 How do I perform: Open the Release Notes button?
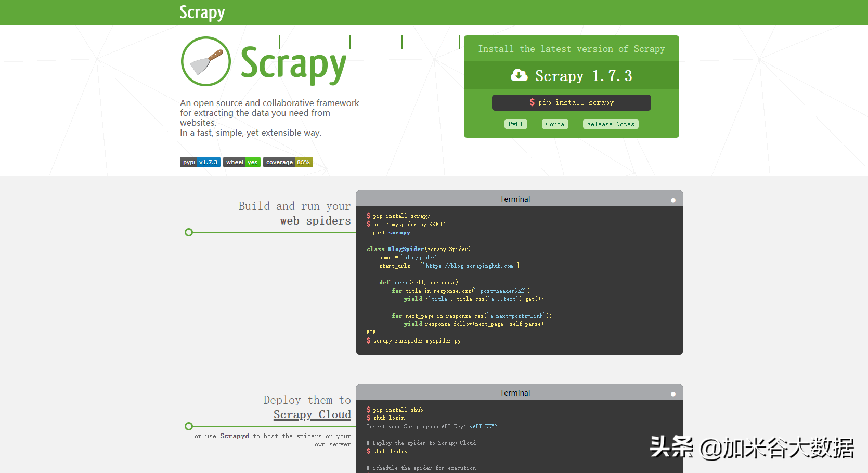[611, 124]
